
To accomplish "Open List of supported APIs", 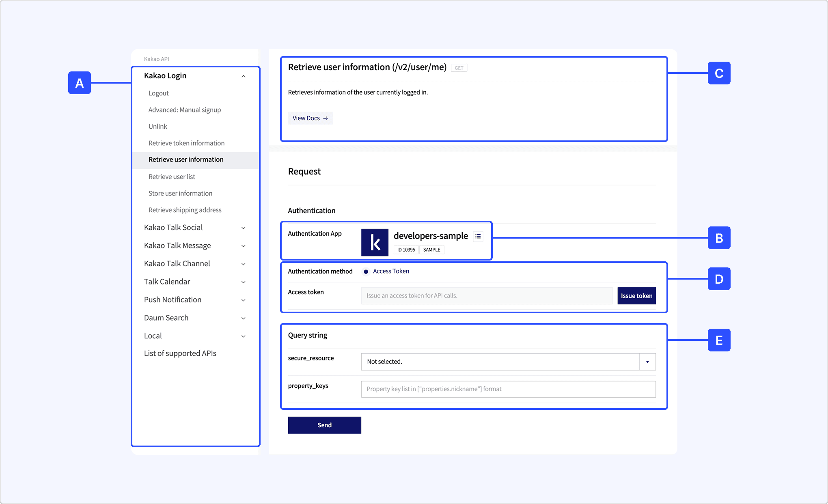I will pyautogui.click(x=180, y=353).
